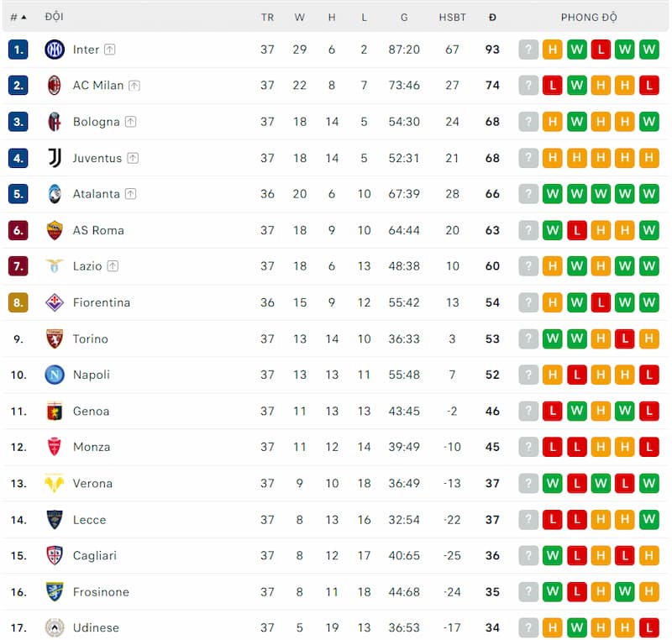Click the TR matches played column header
Image resolution: width=672 pixels, height=640 pixels.
pyautogui.click(x=267, y=17)
